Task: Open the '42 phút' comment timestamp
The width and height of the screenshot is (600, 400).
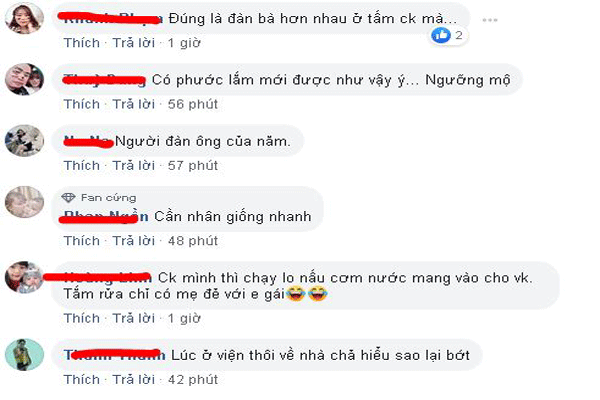Action: click(x=193, y=379)
